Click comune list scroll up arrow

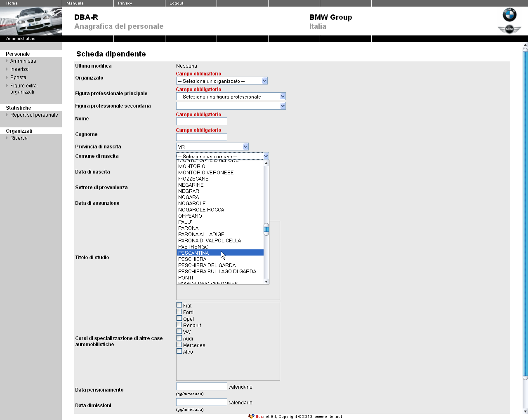click(266, 163)
